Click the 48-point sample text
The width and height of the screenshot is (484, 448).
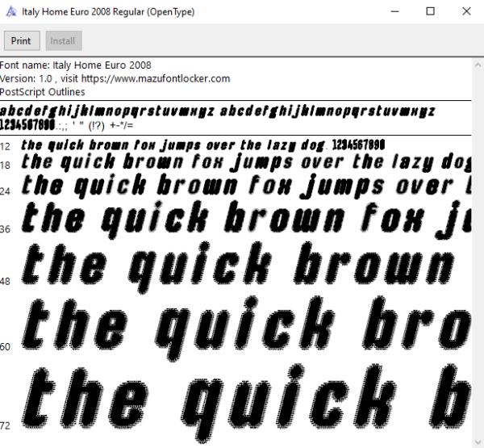238,267
